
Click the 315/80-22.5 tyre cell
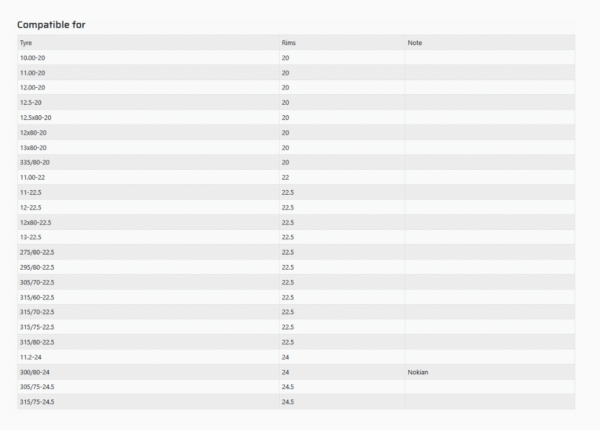tap(37, 342)
